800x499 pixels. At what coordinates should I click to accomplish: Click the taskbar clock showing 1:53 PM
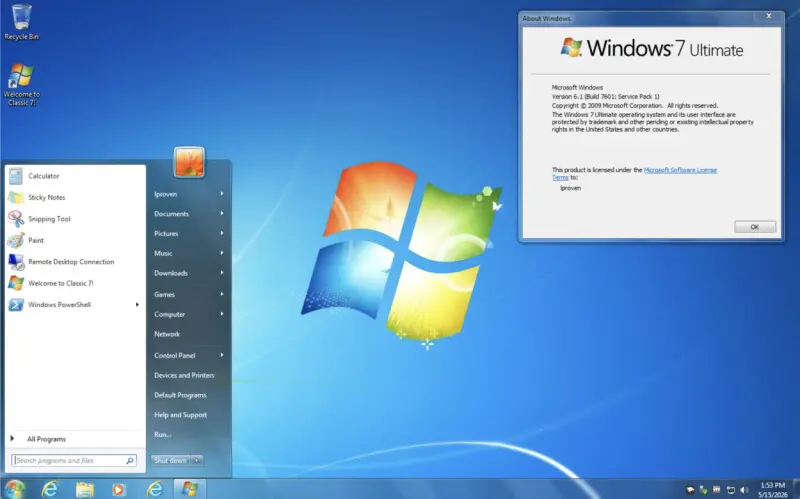click(772, 490)
